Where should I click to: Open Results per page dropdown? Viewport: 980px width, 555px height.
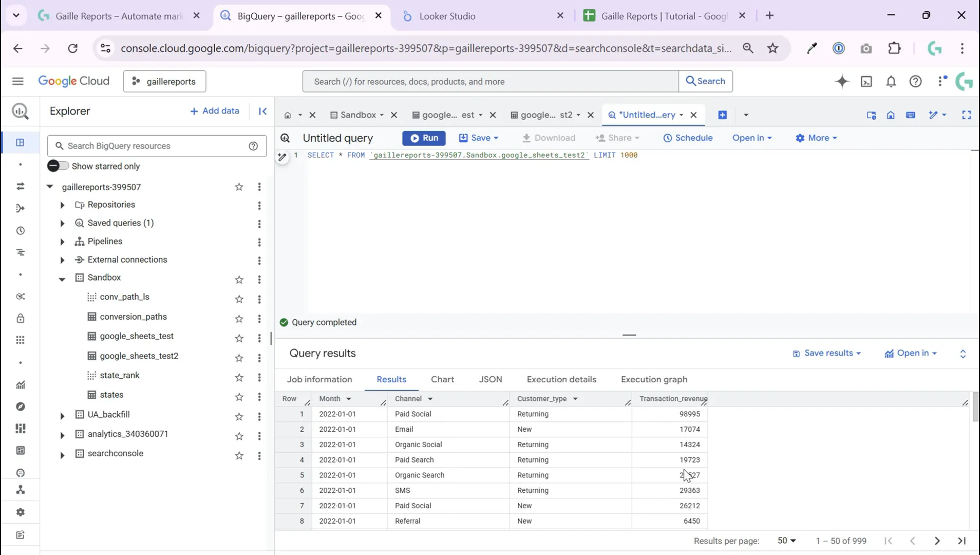786,541
